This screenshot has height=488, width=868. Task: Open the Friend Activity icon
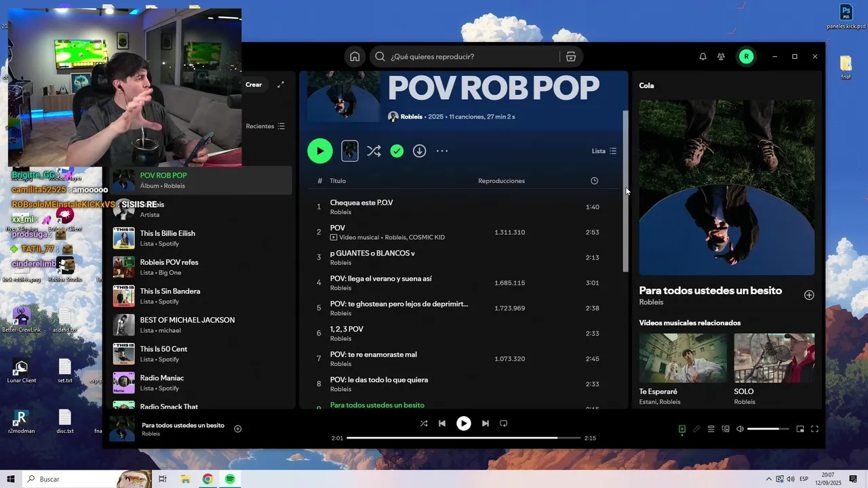tap(721, 56)
